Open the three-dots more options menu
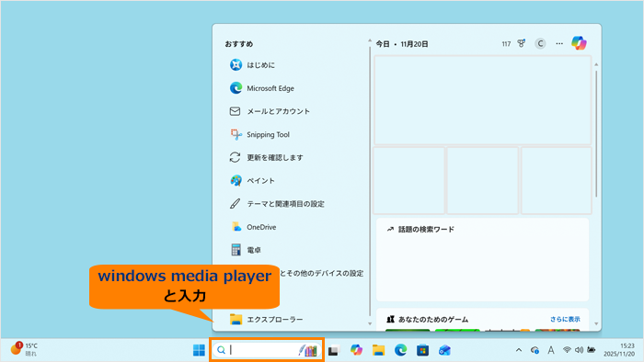The image size is (644, 362). (x=559, y=43)
